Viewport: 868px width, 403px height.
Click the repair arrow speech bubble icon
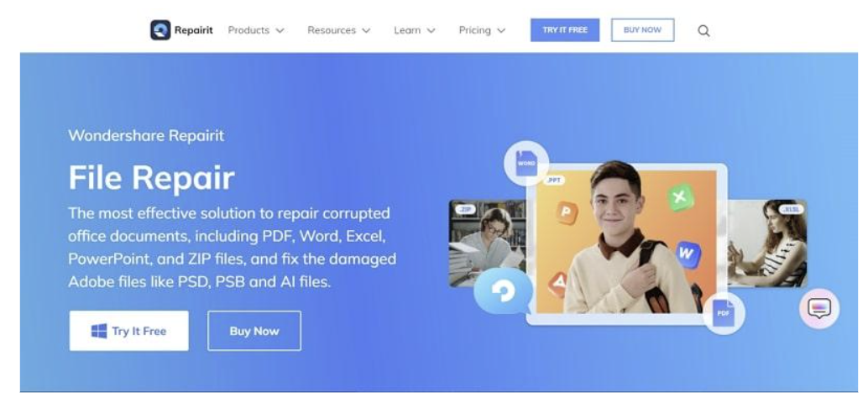pyautogui.click(x=503, y=290)
